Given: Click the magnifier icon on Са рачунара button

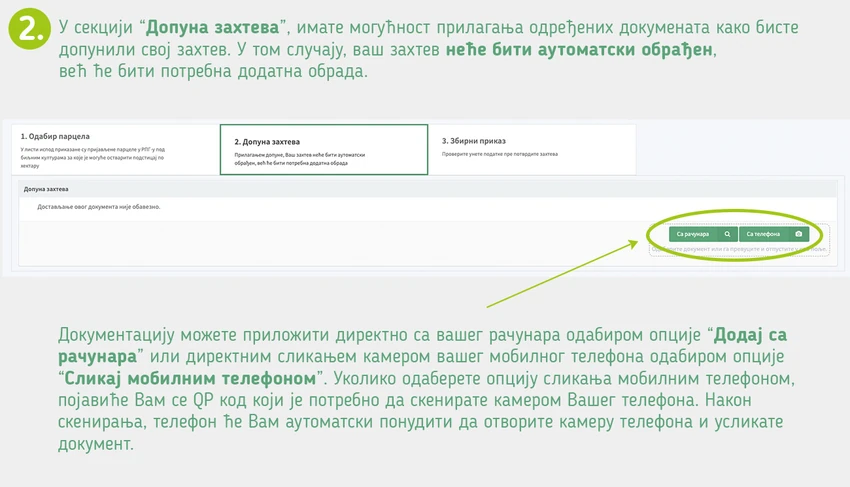Looking at the screenshot, I should pos(727,234).
